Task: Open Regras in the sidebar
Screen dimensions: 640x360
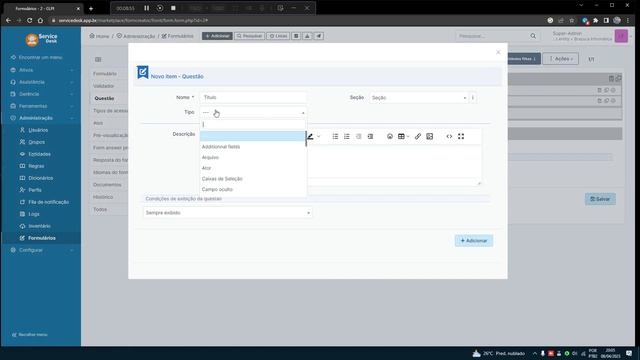Action: click(36, 166)
